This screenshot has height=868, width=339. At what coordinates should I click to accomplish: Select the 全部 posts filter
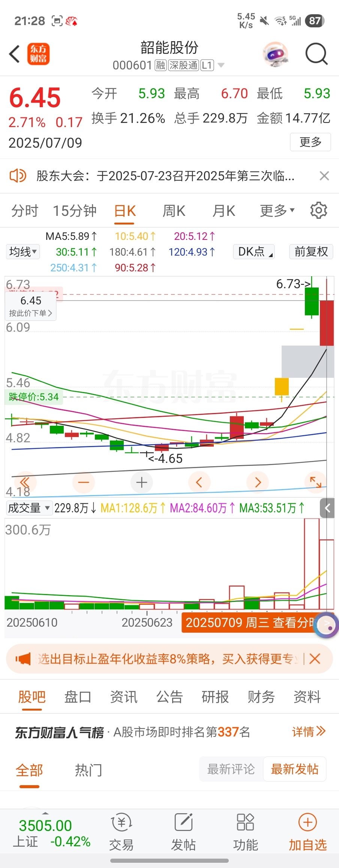coord(29,771)
